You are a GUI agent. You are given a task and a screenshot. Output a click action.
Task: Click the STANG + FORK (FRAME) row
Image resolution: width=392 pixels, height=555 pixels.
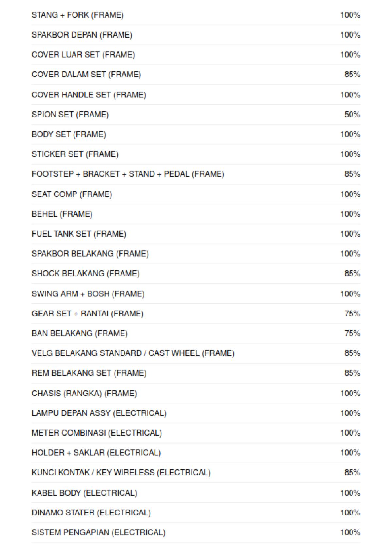click(x=77, y=15)
